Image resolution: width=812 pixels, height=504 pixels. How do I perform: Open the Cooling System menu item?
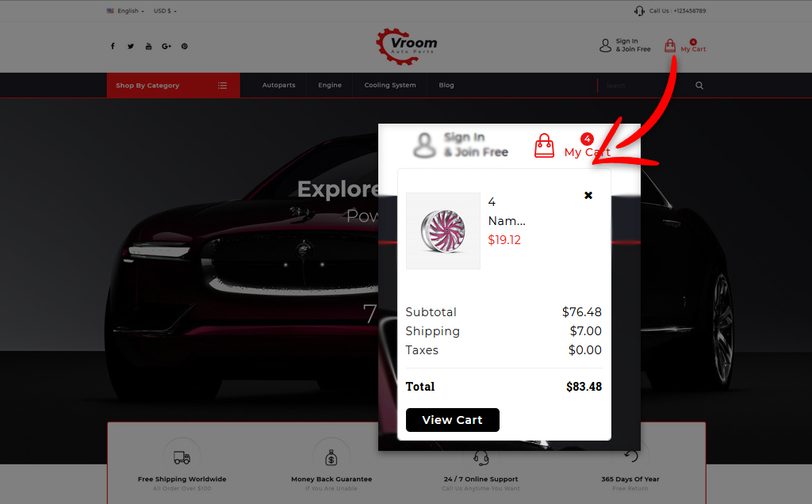click(x=390, y=86)
